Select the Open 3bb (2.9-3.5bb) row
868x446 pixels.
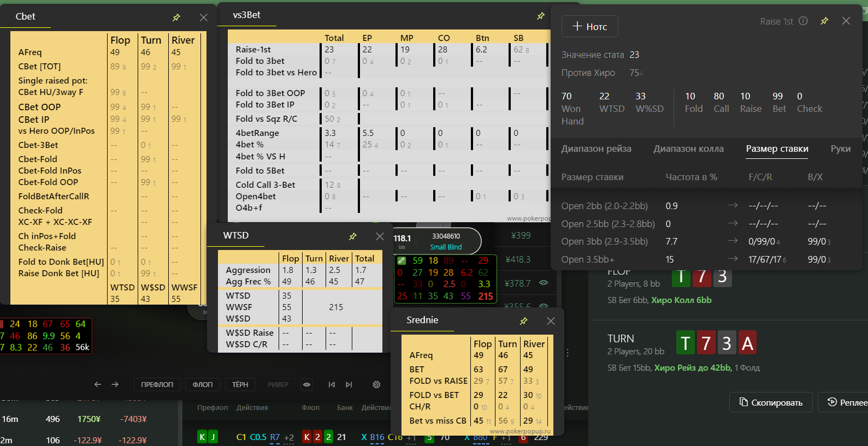tap(706, 241)
